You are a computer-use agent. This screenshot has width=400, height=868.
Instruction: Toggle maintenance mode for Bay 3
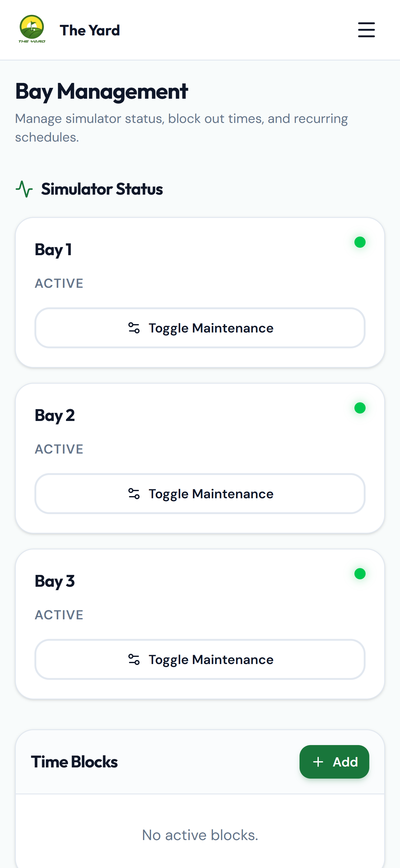200,659
